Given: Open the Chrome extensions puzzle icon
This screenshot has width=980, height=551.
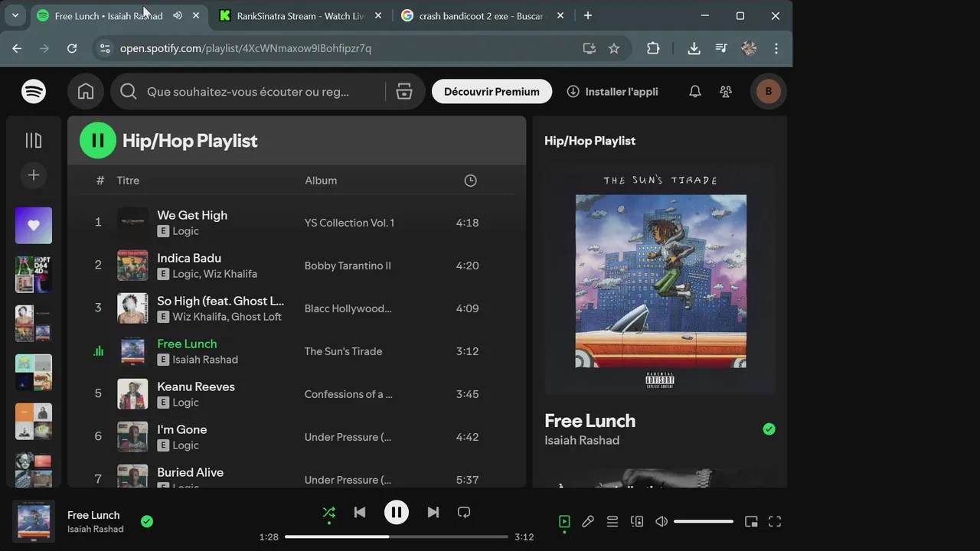Looking at the screenshot, I should point(653,48).
